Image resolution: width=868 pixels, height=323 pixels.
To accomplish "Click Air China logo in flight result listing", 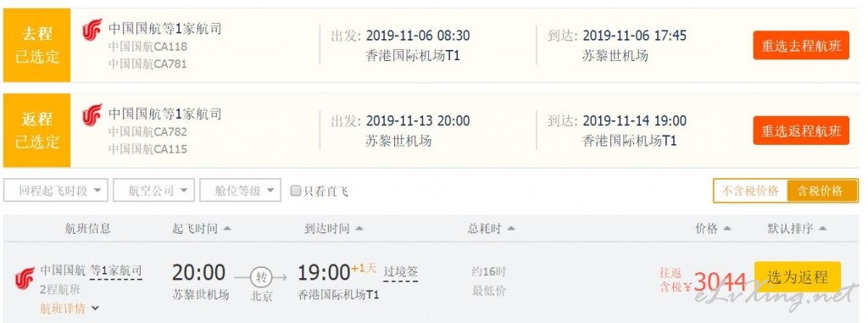I will click(x=25, y=277).
